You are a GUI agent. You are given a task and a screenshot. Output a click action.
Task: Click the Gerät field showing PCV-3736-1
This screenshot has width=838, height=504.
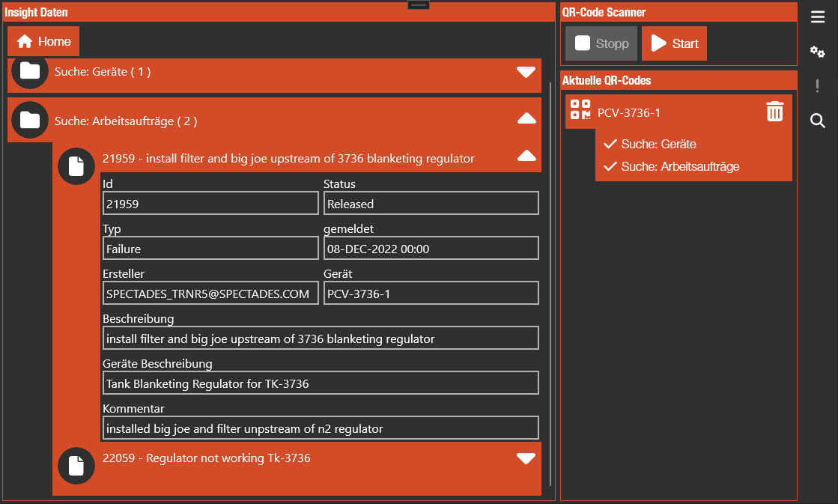pyautogui.click(x=431, y=293)
